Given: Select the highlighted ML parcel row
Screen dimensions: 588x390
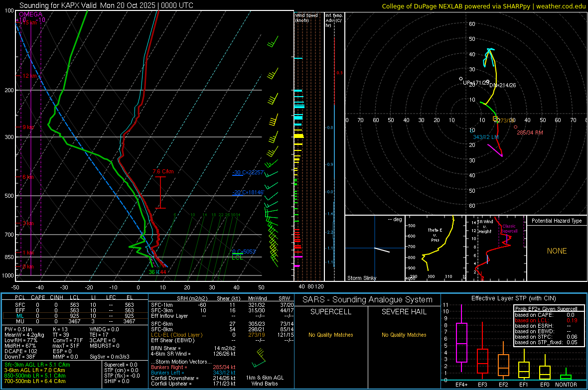Looking at the screenshot, I should point(74,316).
